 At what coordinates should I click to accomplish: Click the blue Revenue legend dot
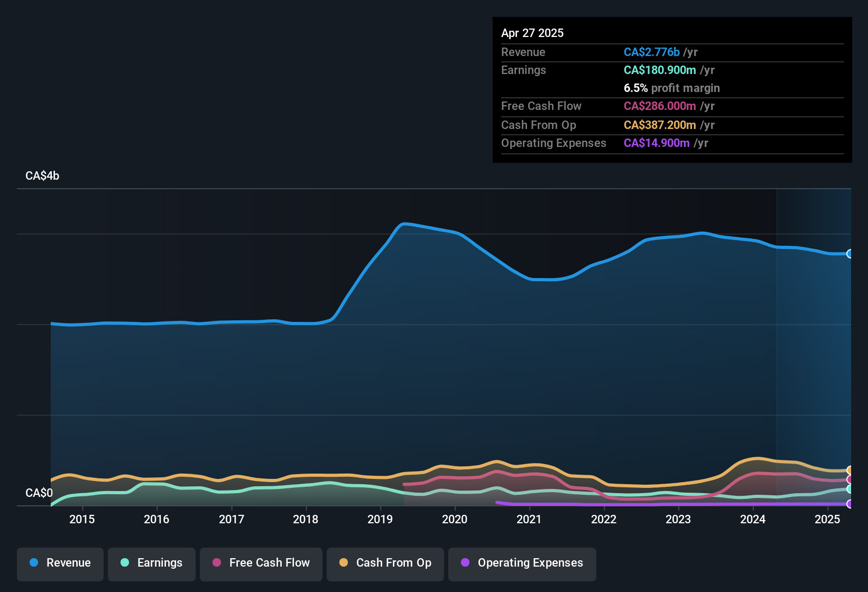[x=34, y=563]
